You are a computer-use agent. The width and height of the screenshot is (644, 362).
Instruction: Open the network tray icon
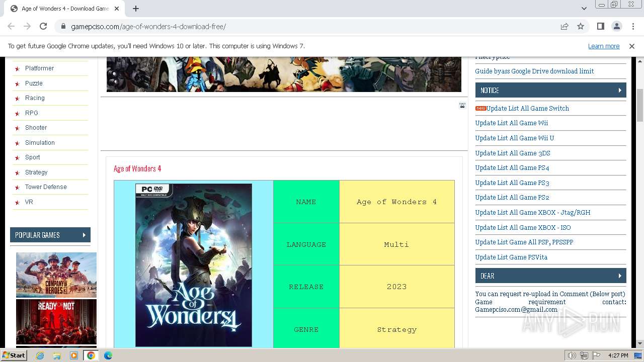(x=584, y=355)
